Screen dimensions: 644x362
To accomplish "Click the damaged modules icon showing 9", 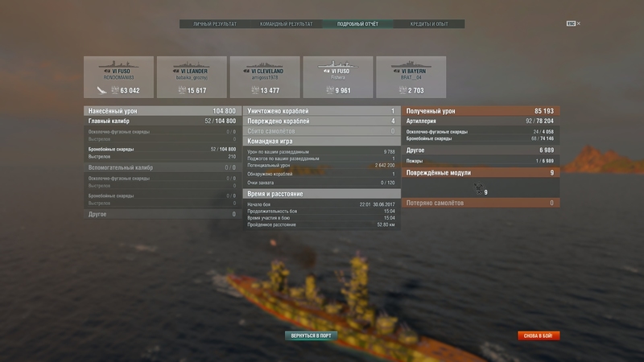I will [x=478, y=189].
